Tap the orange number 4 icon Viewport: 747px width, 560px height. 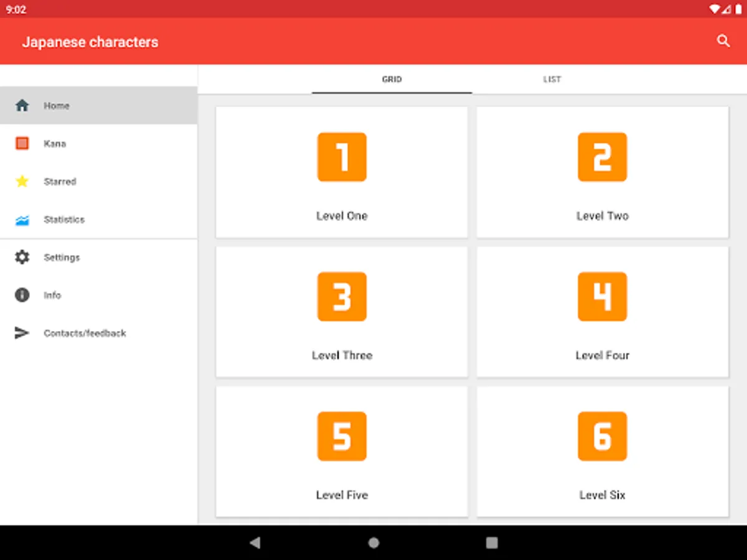(x=602, y=296)
